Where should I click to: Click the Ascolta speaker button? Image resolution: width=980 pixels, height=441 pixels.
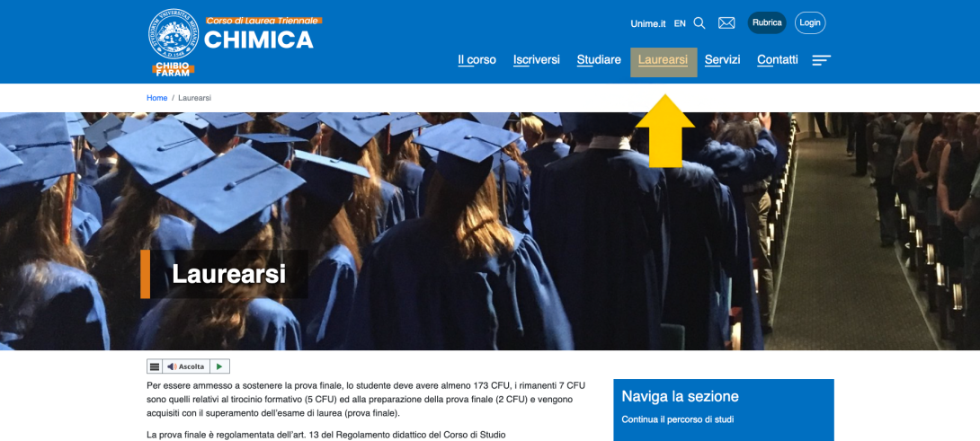185,366
